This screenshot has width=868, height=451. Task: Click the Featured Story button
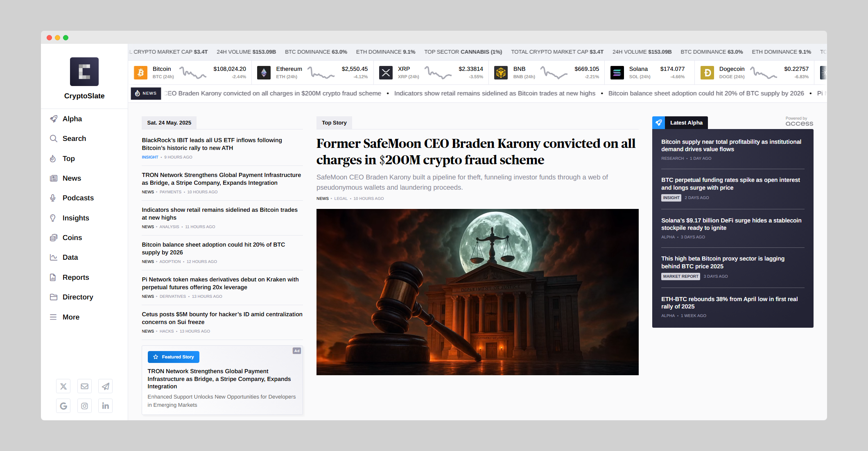click(x=173, y=357)
